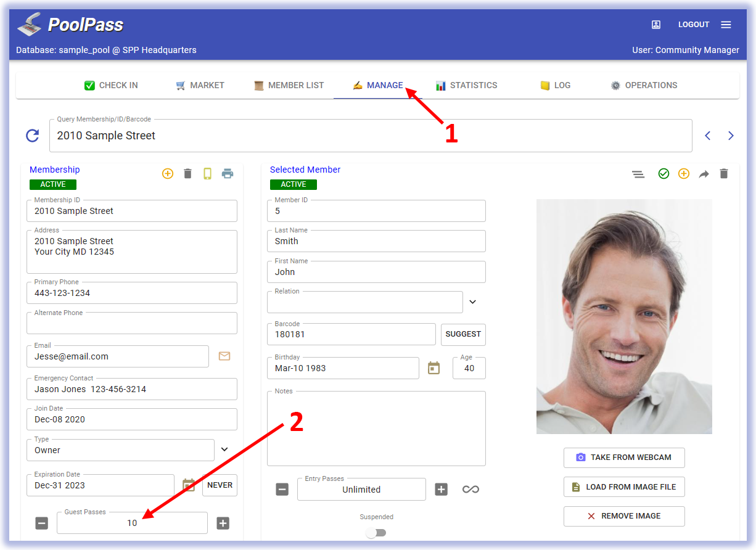Click the Email field
Screen dimensions: 756x550
click(x=118, y=356)
